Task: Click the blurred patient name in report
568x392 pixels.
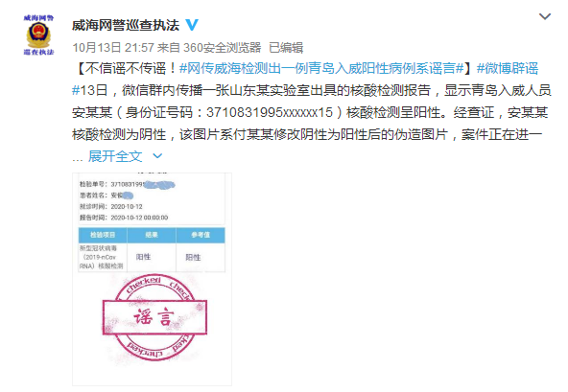Action: pyautogui.click(x=128, y=196)
